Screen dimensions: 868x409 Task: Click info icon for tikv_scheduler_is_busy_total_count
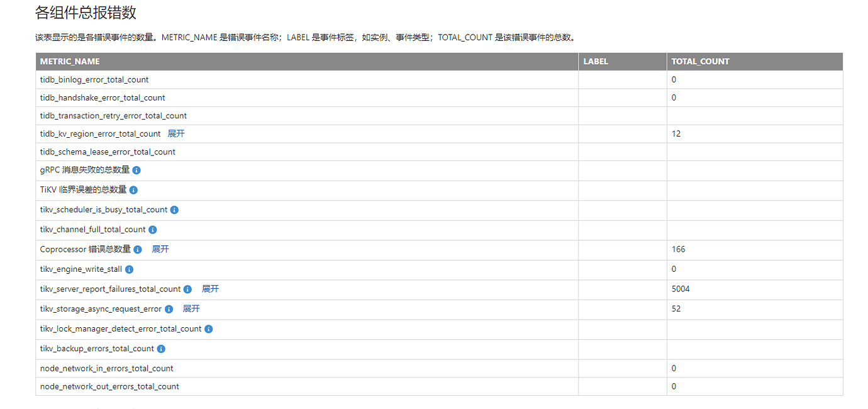[174, 210]
